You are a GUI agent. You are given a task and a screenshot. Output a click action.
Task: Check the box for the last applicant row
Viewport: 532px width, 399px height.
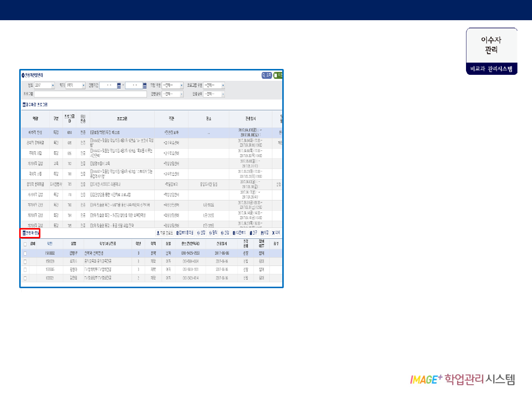coord(26,278)
